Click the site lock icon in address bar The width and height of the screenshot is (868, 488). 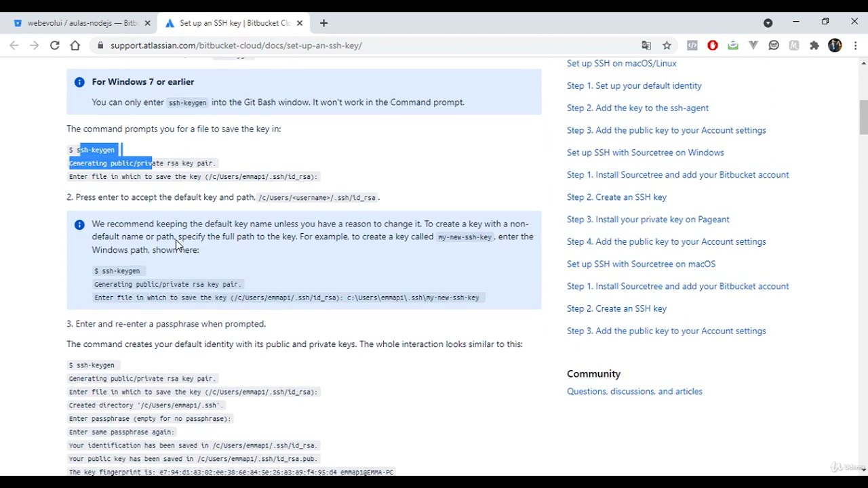coord(100,45)
